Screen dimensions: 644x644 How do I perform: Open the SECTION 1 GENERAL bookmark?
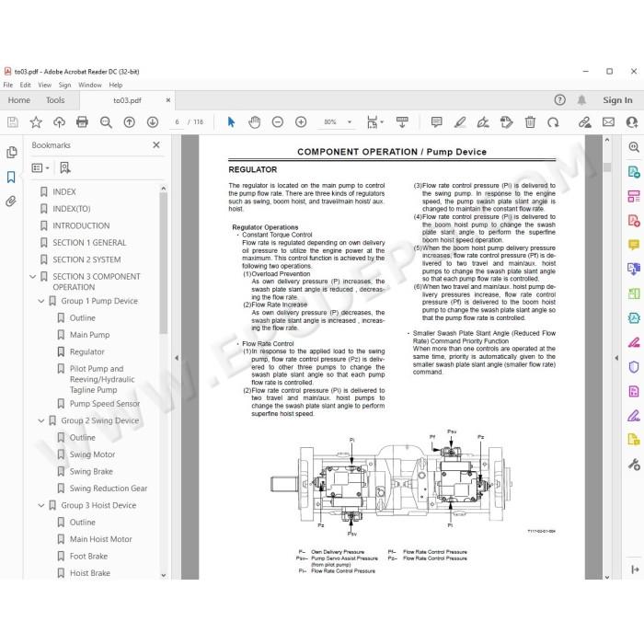[89, 243]
